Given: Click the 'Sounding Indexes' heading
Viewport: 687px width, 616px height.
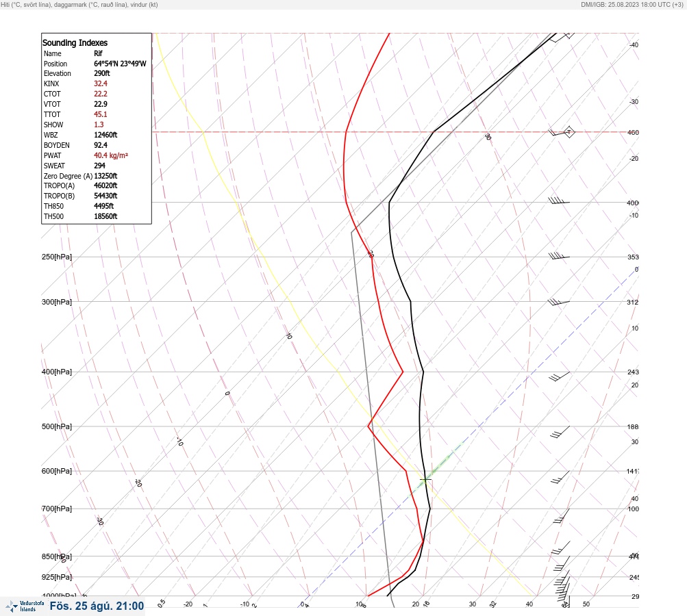Looking at the screenshot, I should coord(75,43).
